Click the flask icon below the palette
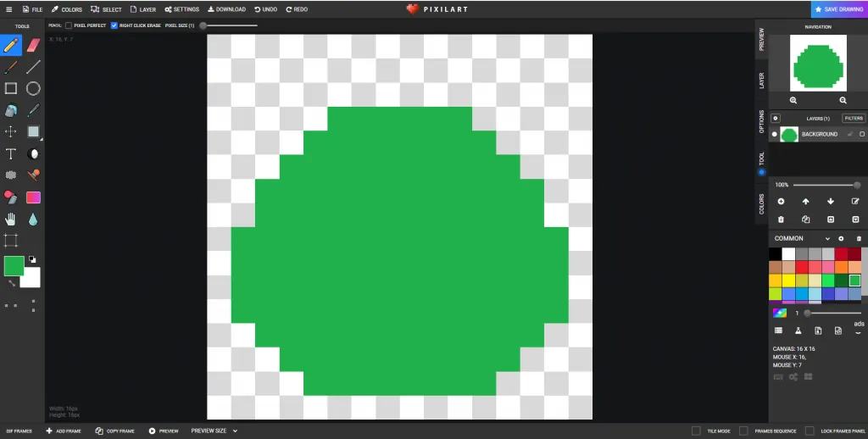The image size is (868, 439). pyautogui.click(x=798, y=331)
